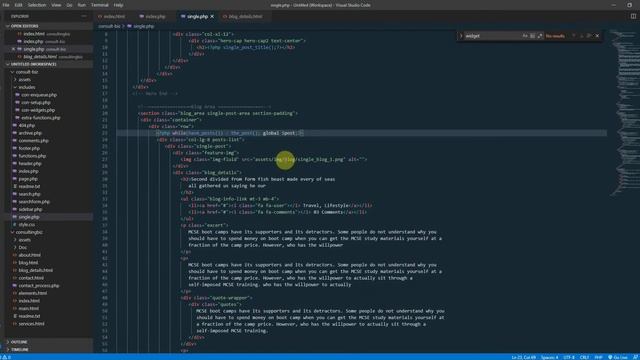
Task: Open the Selection menu
Action: click(37, 5)
